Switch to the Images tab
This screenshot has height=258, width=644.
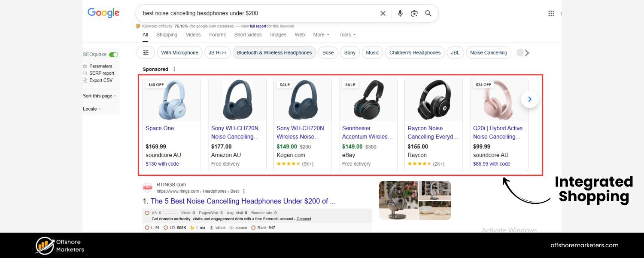(278, 34)
